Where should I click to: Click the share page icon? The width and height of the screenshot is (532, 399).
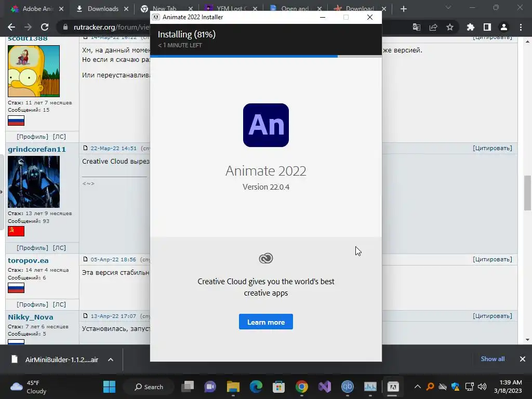pyautogui.click(x=433, y=27)
